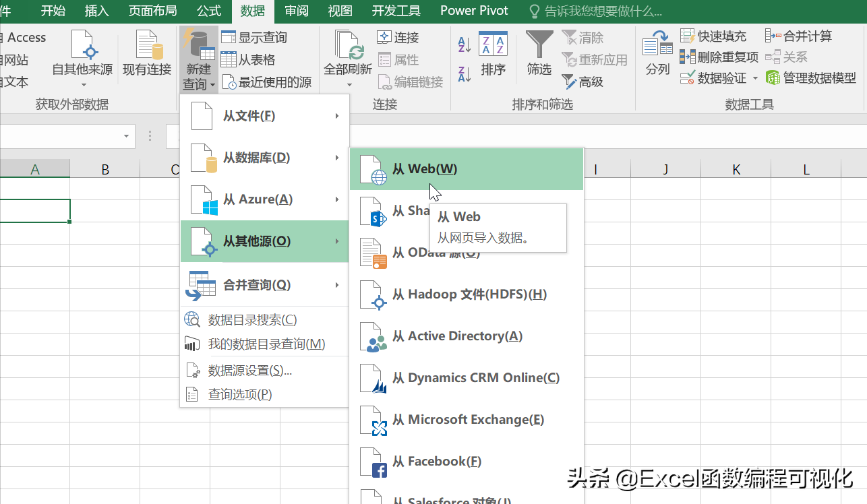Click 现有连接 icon

click(147, 53)
